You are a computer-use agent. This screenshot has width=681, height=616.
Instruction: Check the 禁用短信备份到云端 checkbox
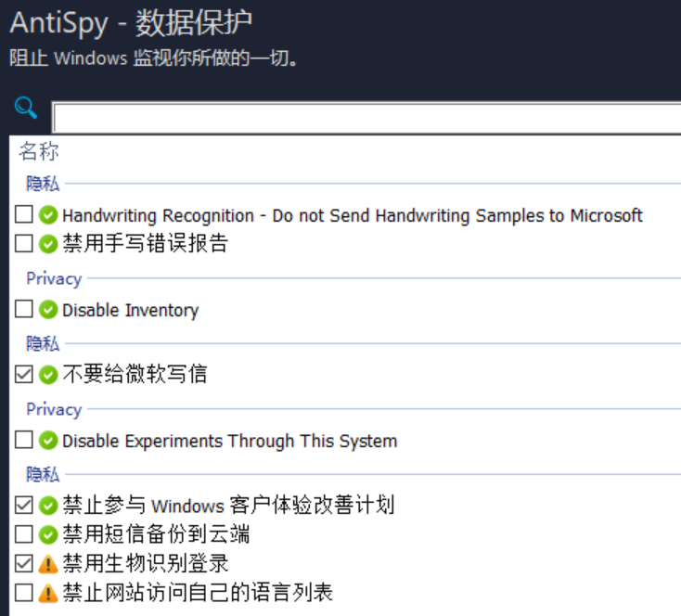coord(24,534)
